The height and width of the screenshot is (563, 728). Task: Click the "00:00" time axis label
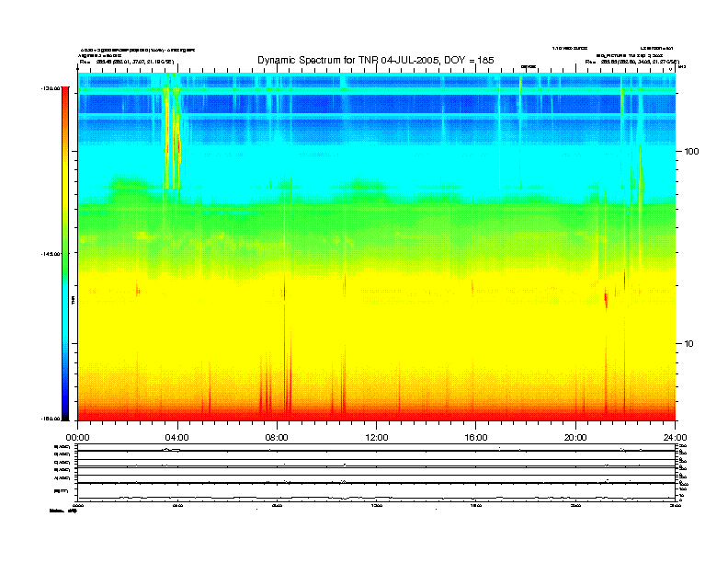(77, 438)
